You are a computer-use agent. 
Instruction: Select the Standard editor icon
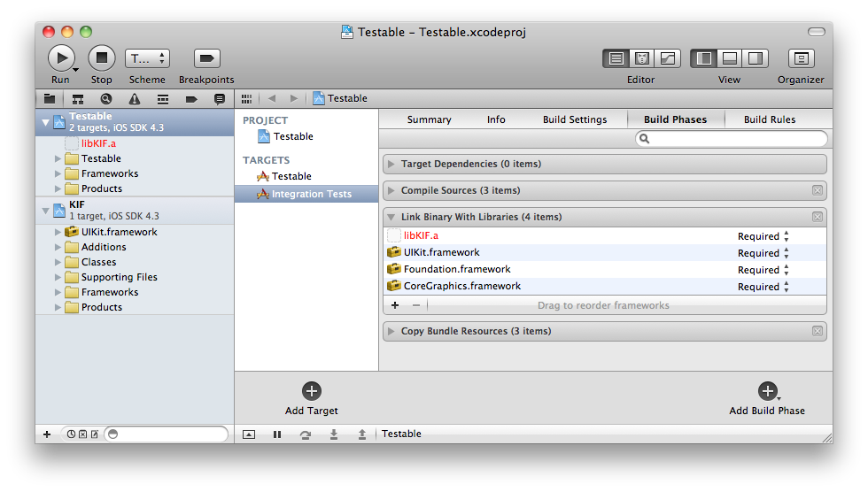pos(616,58)
